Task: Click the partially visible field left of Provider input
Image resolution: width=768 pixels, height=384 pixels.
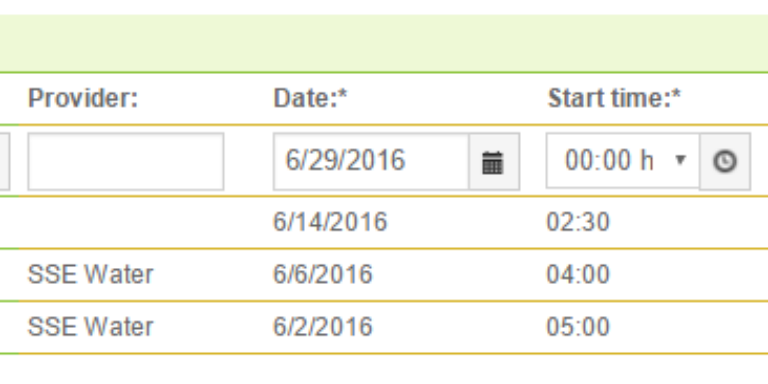Action: [x=4, y=162]
